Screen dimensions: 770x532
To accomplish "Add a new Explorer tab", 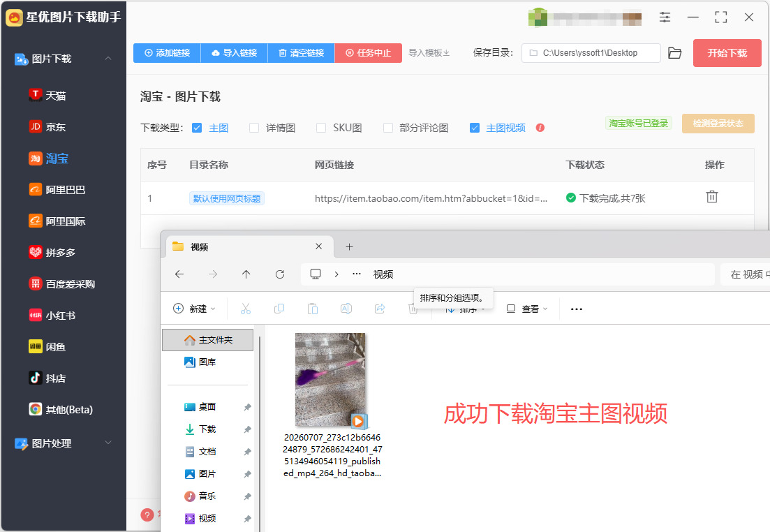I will pos(349,246).
